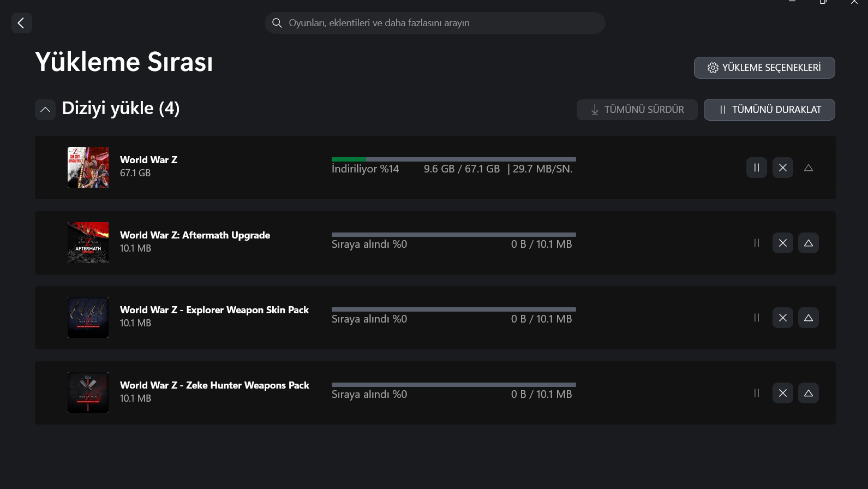Click the search magnifier icon
This screenshot has width=868, height=489.
[x=277, y=23]
